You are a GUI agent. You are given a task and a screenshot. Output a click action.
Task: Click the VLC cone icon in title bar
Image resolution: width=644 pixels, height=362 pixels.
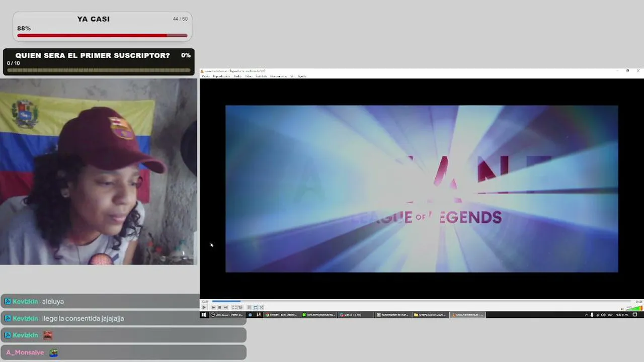pyautogui.click(x=202, y=71)
